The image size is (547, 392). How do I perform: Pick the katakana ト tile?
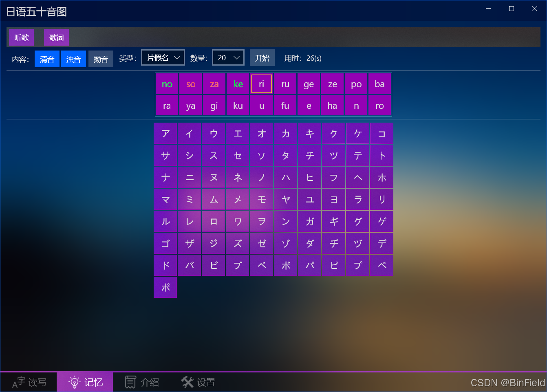coord(382,155)
